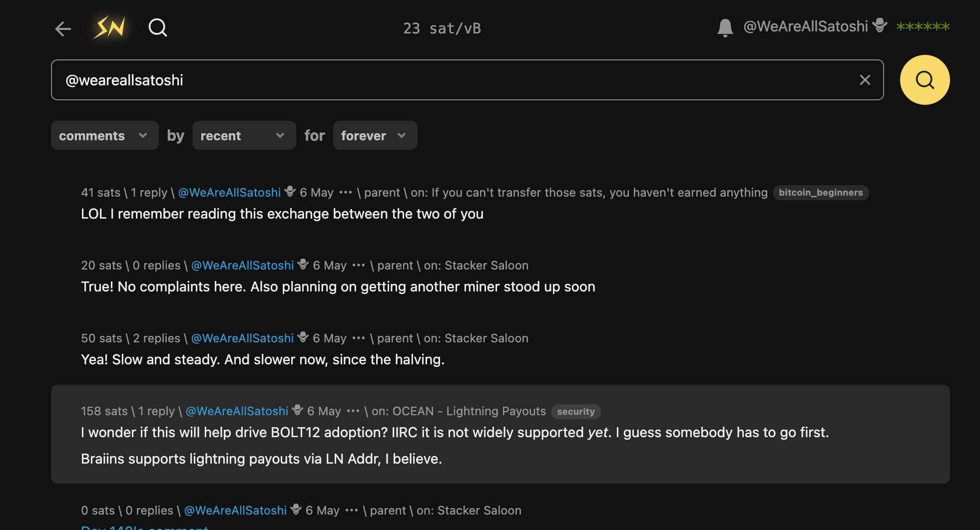
Task: Click the back arrow icon
Action: (x=63, y=28)
